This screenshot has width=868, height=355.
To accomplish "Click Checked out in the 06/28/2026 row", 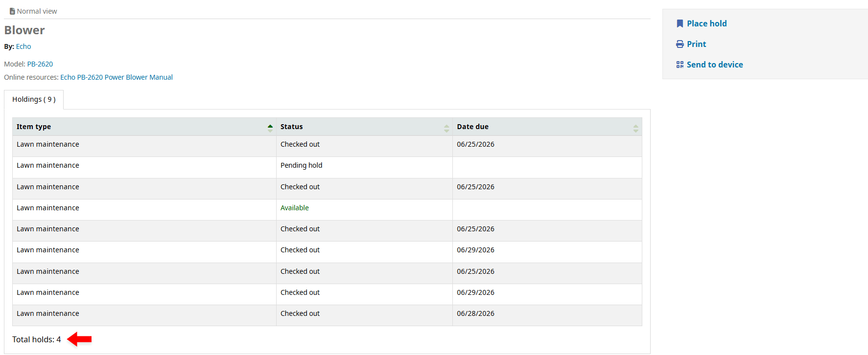I will [x=300, y=313].
